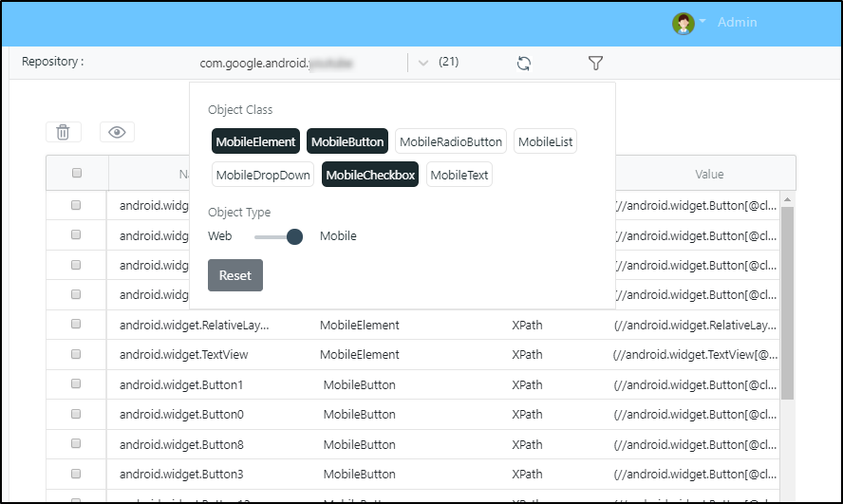Check the android.widget.Button1 row checkbox

[77, 384]
